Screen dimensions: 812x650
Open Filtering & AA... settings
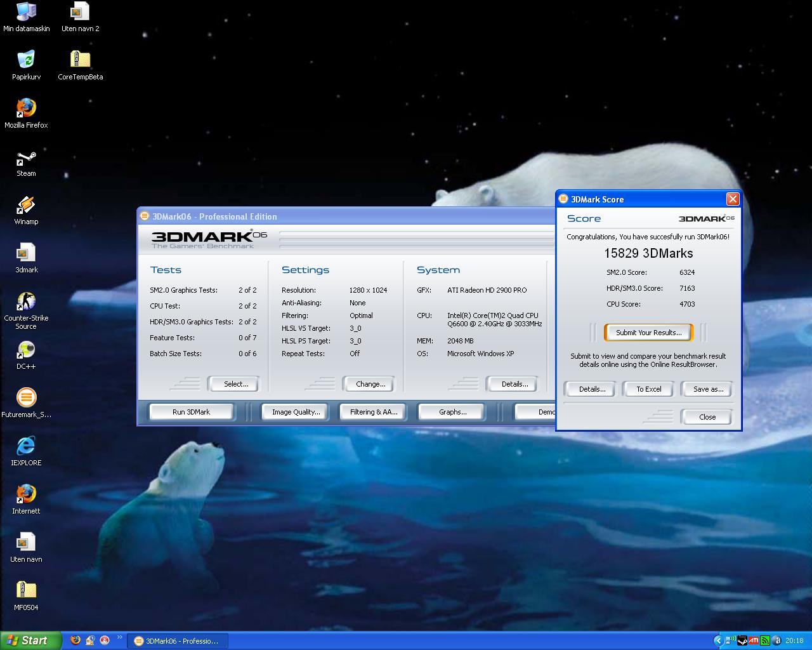point(374,412)
